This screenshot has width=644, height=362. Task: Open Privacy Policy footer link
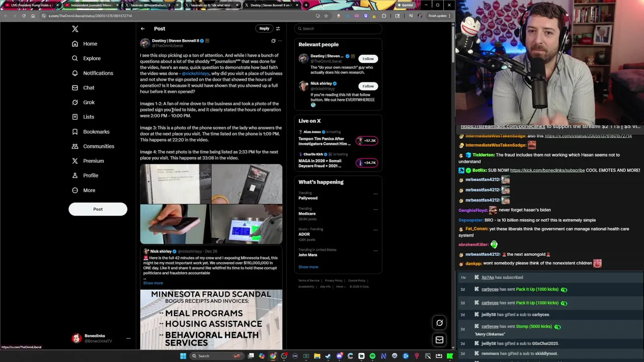pos(334,281)
